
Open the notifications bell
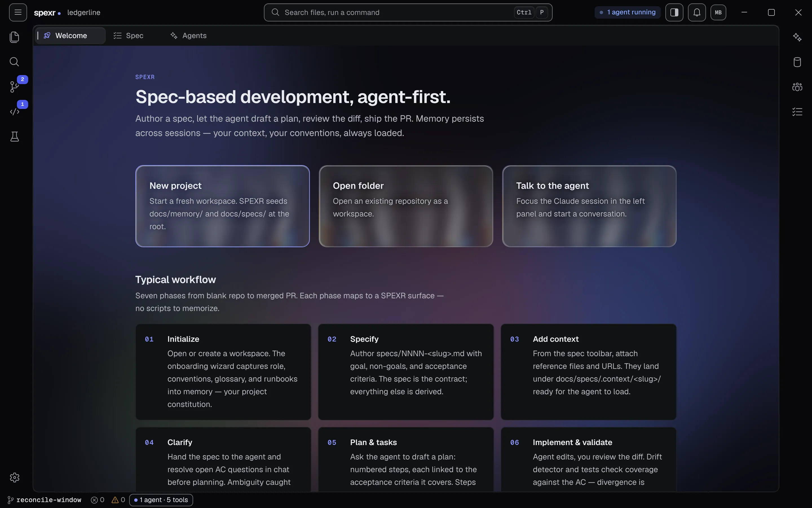(697, 12)
